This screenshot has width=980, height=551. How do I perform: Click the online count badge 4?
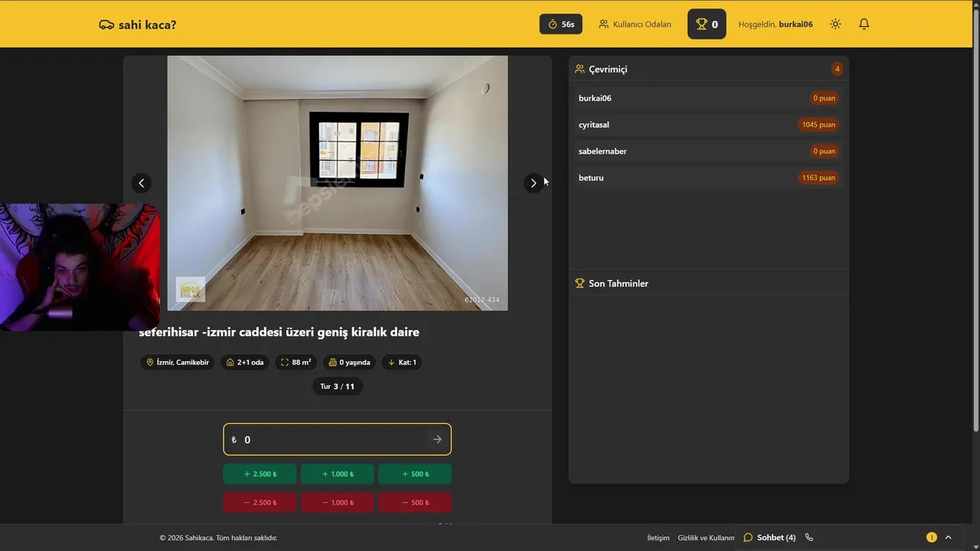coord(837,69)
